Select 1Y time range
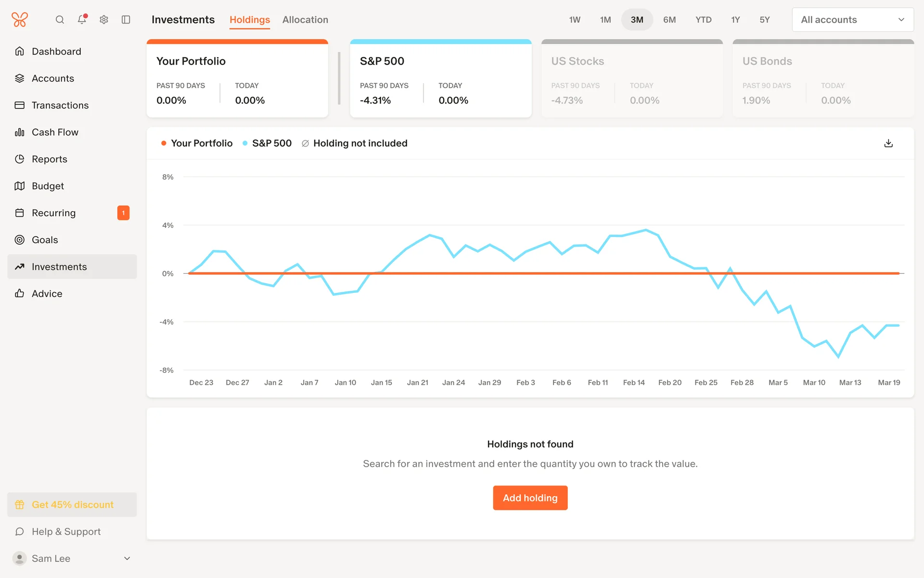924x578 pixels. (735, 20)
